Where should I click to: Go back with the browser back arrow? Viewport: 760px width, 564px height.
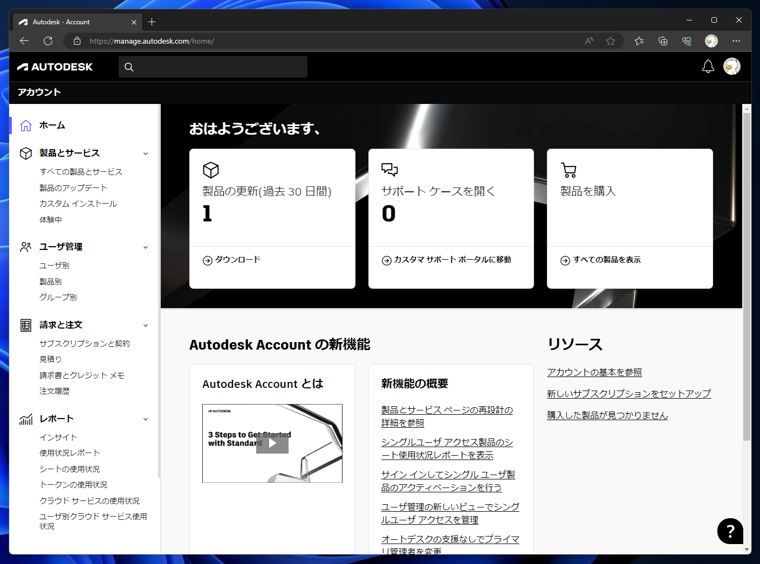(x=24, y=41)
